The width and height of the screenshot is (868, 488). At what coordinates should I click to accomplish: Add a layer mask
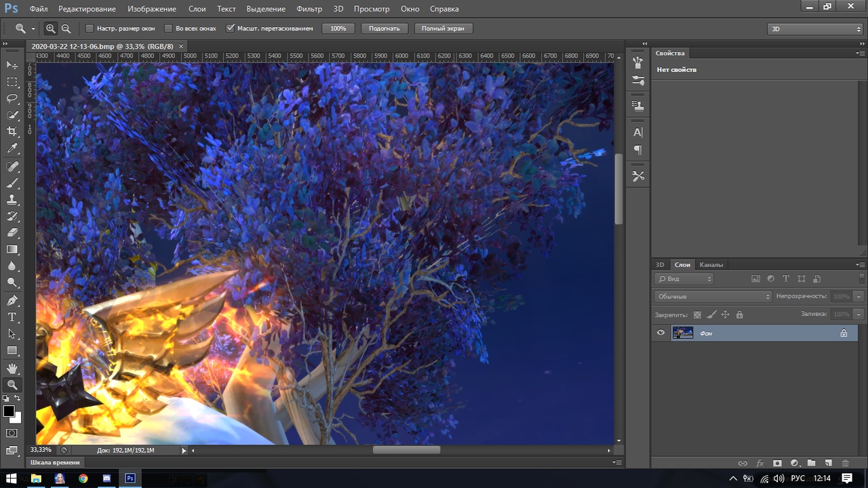[x=778, y=464]
